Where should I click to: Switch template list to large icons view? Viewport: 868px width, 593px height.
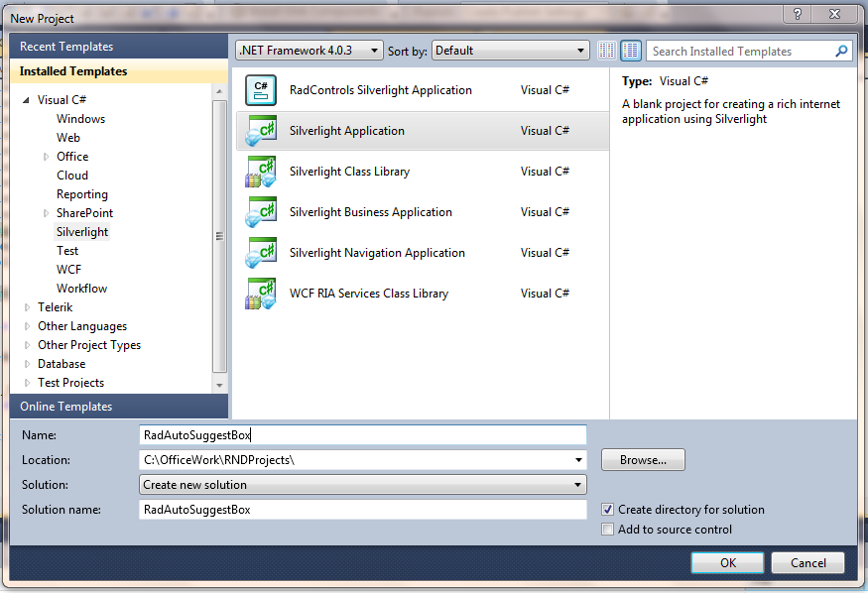tap(629, 50)
